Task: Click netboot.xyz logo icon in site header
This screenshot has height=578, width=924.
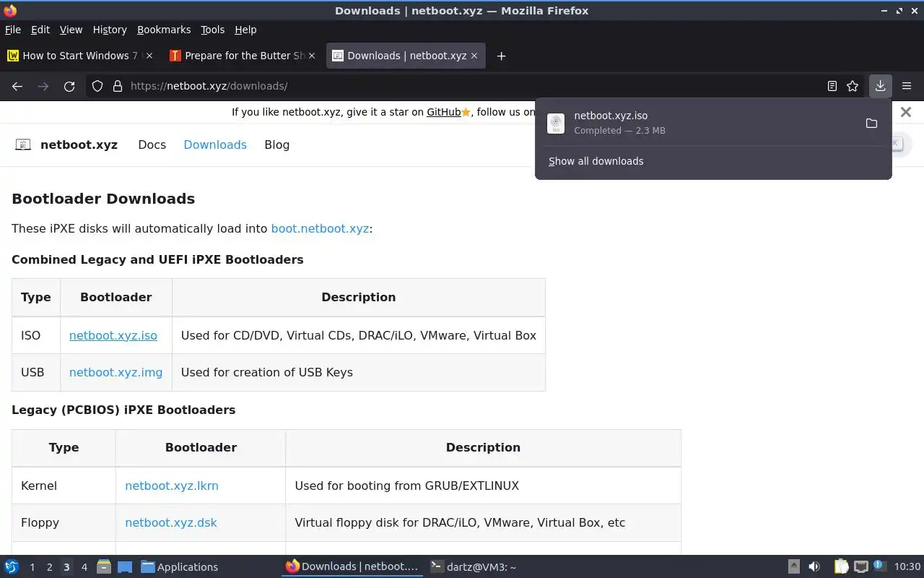Action: [23, 144]
